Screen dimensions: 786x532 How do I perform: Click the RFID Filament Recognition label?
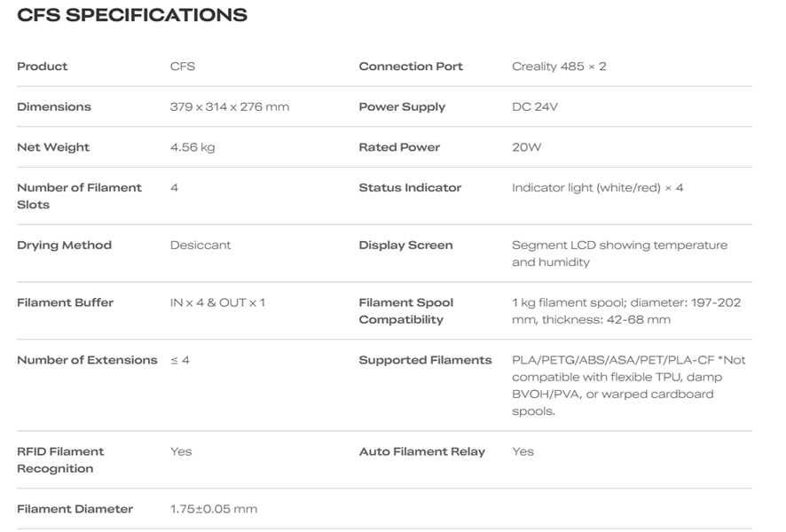60,460
